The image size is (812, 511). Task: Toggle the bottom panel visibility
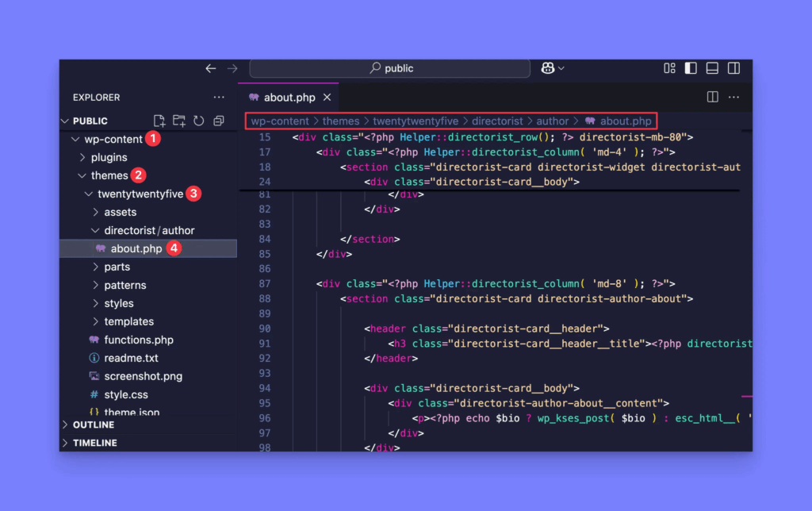(x=712, y=68)
